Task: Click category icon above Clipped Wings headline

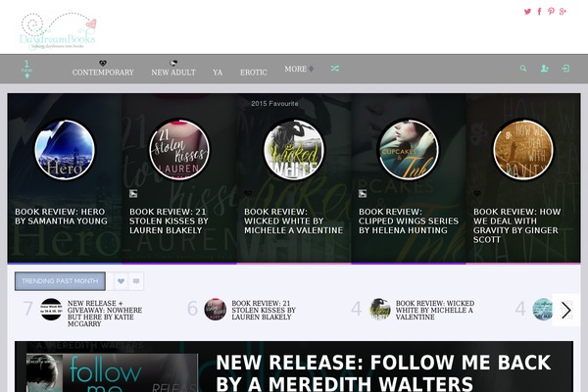Action: pyautogui.click(x=363, y=194)
